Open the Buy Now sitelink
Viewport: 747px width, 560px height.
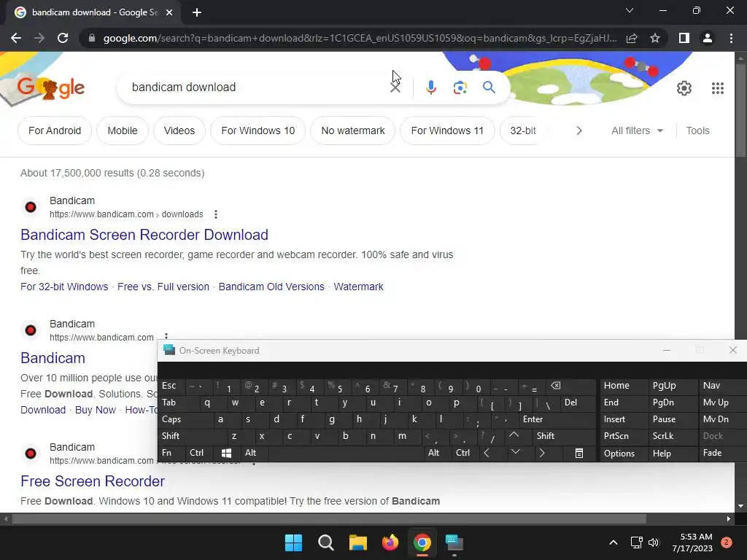pos(96,410)
